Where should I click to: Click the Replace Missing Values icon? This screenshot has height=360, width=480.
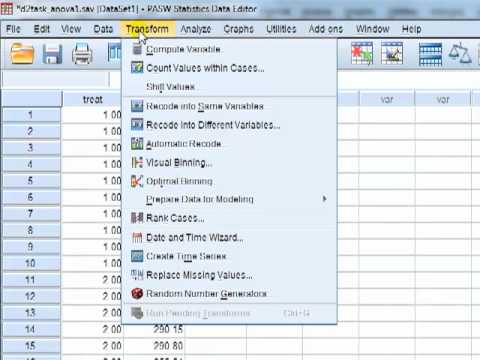(137, 275)
